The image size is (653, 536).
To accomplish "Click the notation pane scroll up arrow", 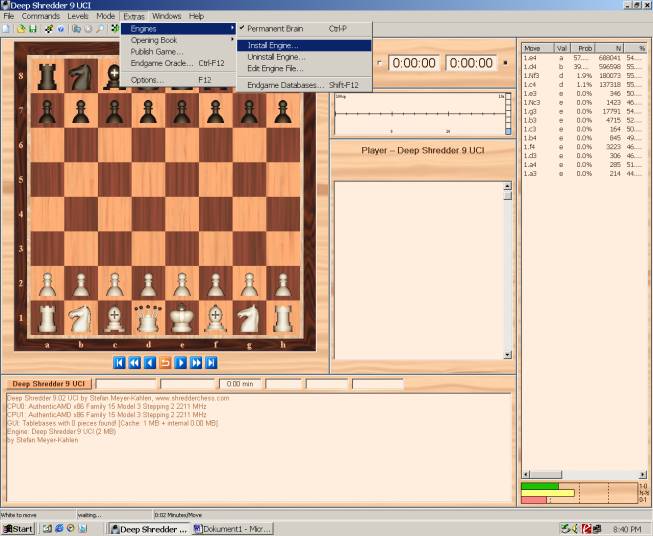I will coord(507,186).
